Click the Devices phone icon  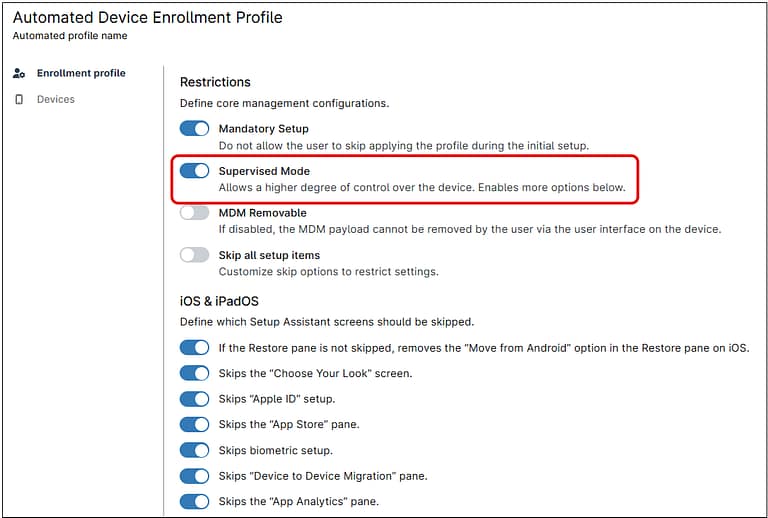click(x=19, y=100)
